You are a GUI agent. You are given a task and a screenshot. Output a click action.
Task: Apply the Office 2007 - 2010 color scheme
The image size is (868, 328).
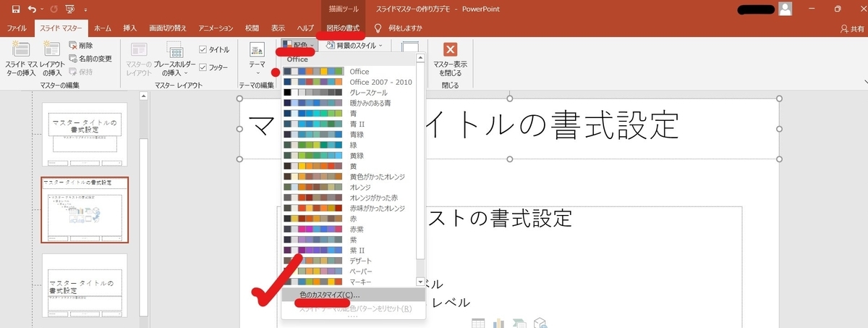click(x=349, y=82)
